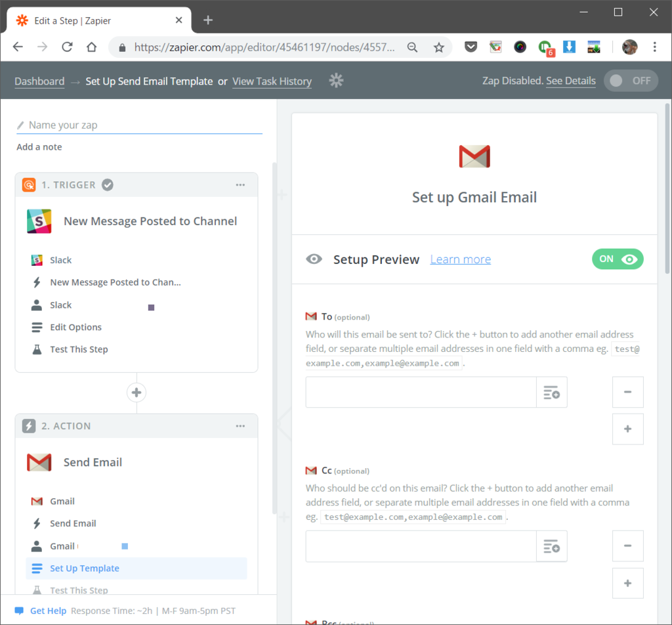Open the Trigger step three-dot menu
This screenshot has width=672, height=625.
[x=240, y=184]
